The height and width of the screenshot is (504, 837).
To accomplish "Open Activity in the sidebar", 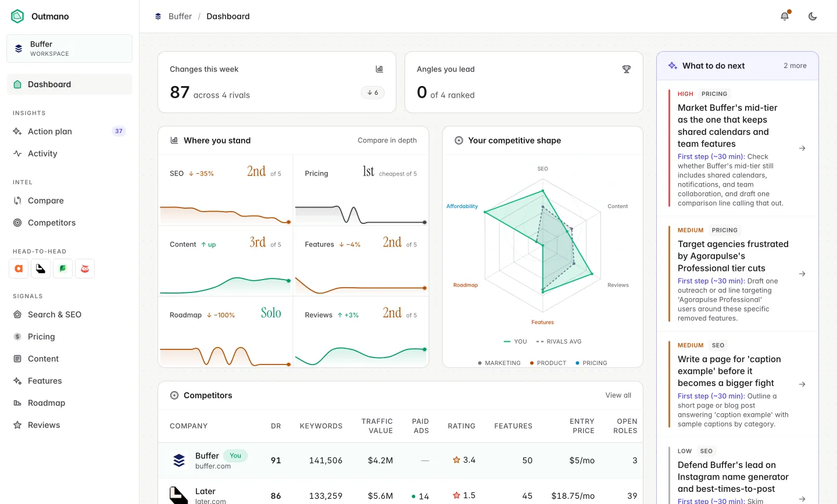I will pos(69,153).
